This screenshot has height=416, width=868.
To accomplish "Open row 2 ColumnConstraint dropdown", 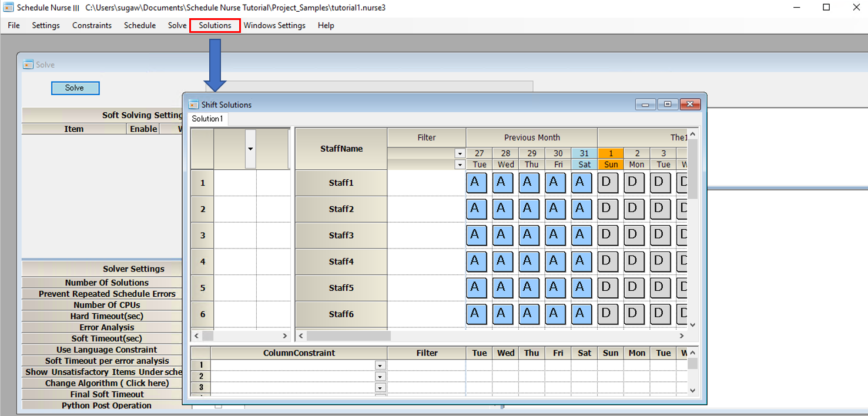I will click(380, 376).
